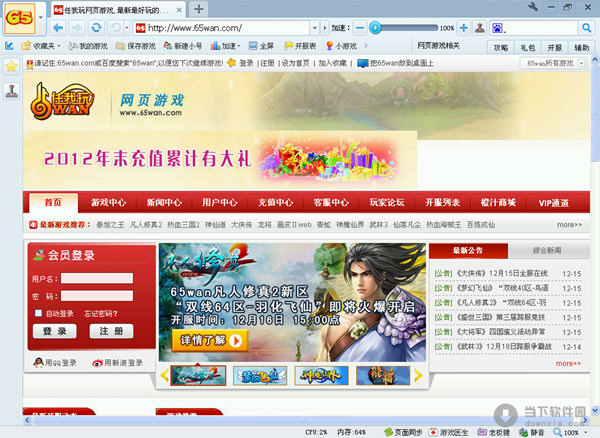Open the 新闻中心 navigation tab
The width and height of the screenshot is (600, 438).
point(164,202)
